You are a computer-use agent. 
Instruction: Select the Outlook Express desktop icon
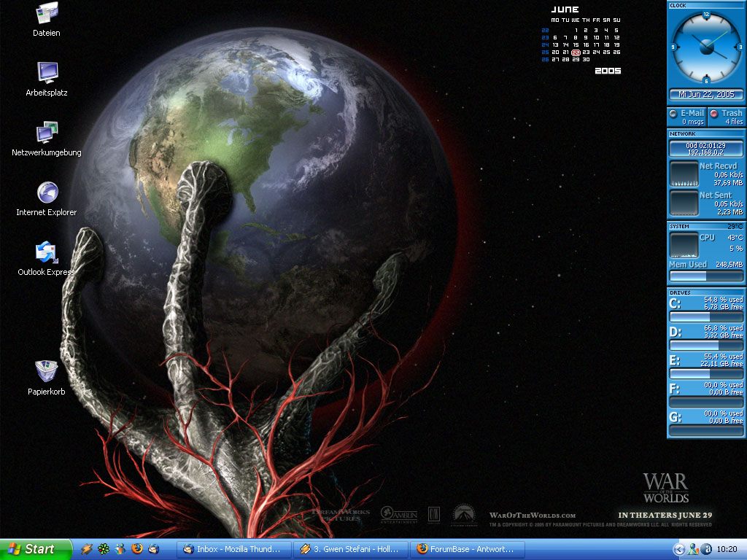[47, 259]
